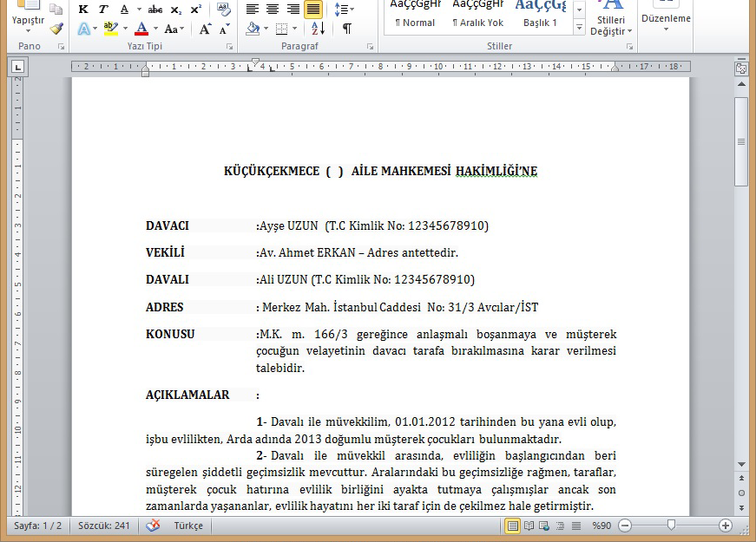Align the paragraph to the left
756x542 pixels.
click(x=253, y=10)
